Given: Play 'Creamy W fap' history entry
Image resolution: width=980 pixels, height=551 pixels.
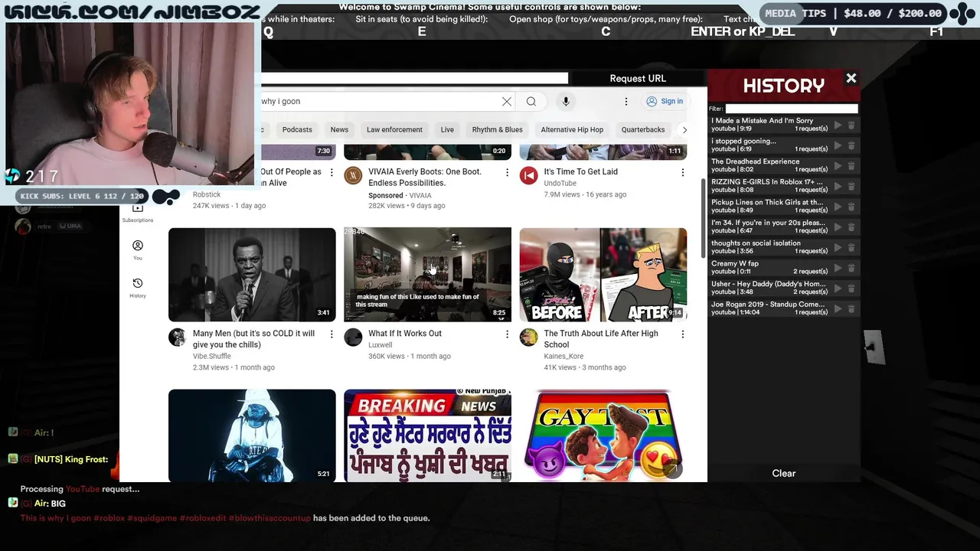Looking at the screenshot, I should pyautogui.click(x=838, y=268).
